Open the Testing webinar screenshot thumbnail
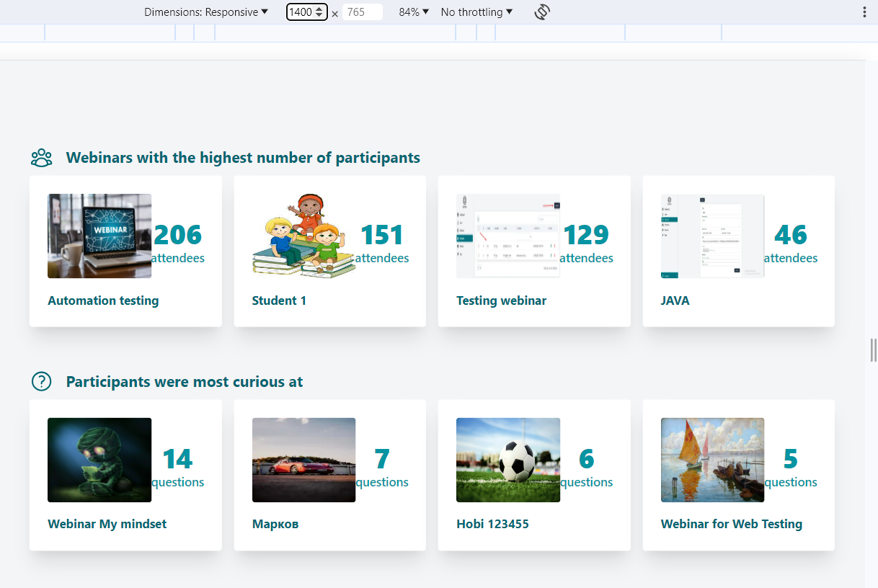The image size is (878, 588). 508,236
